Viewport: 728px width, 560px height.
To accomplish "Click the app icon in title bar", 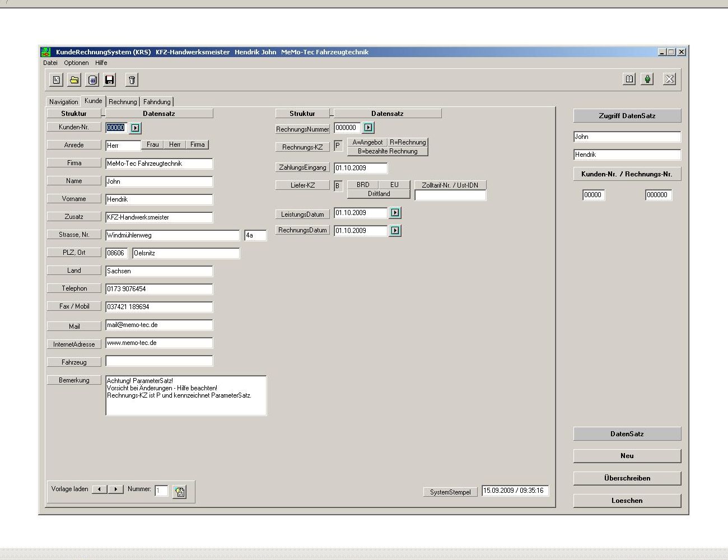I will pos(45,52).
